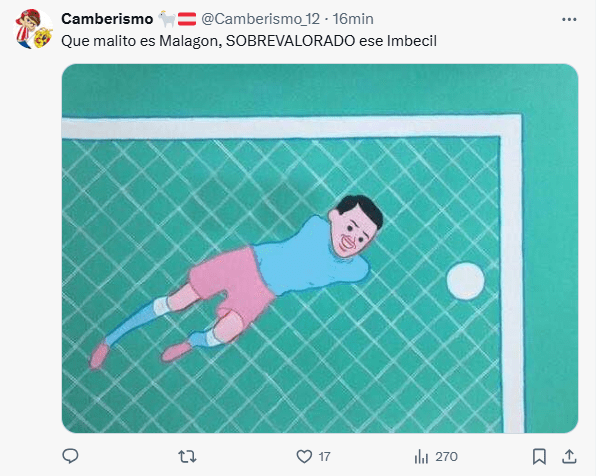Screen dimensions: 606x476
Task: Click the white goalpost corner in image
Action: pyautogui.click(x=510, y=127)
